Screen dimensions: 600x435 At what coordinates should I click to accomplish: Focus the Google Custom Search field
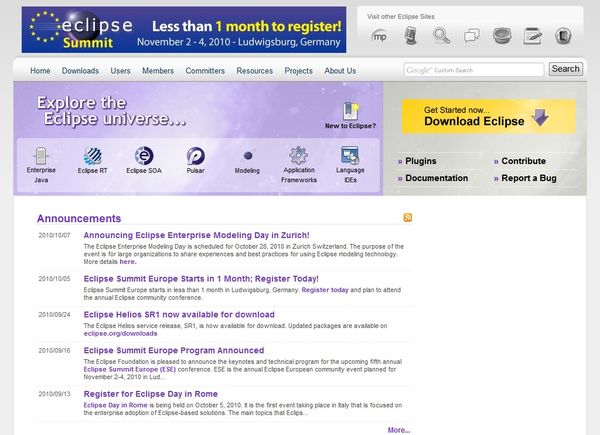click(x=474, y=70)
